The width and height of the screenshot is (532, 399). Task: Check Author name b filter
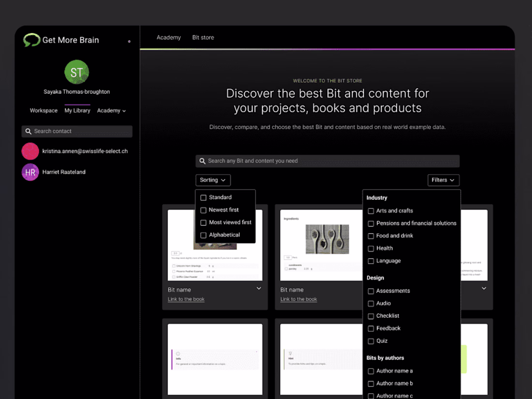click(371, 384)
